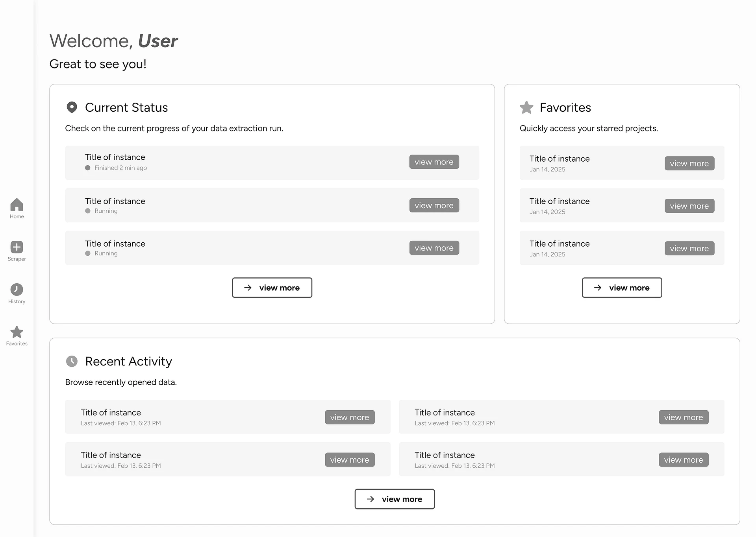Viewport: 756px width, 537px height.
Task: Open outlined view more under Favorites
Action: (622, 288)
